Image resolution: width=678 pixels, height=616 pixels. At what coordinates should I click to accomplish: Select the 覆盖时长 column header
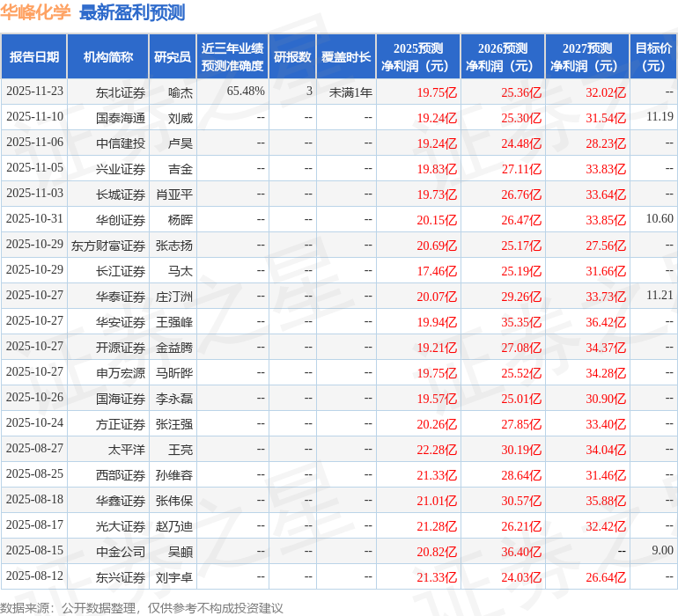346,57
